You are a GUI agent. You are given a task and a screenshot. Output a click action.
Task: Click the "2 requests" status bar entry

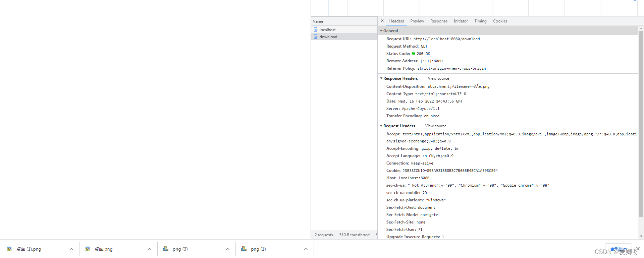(324, 235)
